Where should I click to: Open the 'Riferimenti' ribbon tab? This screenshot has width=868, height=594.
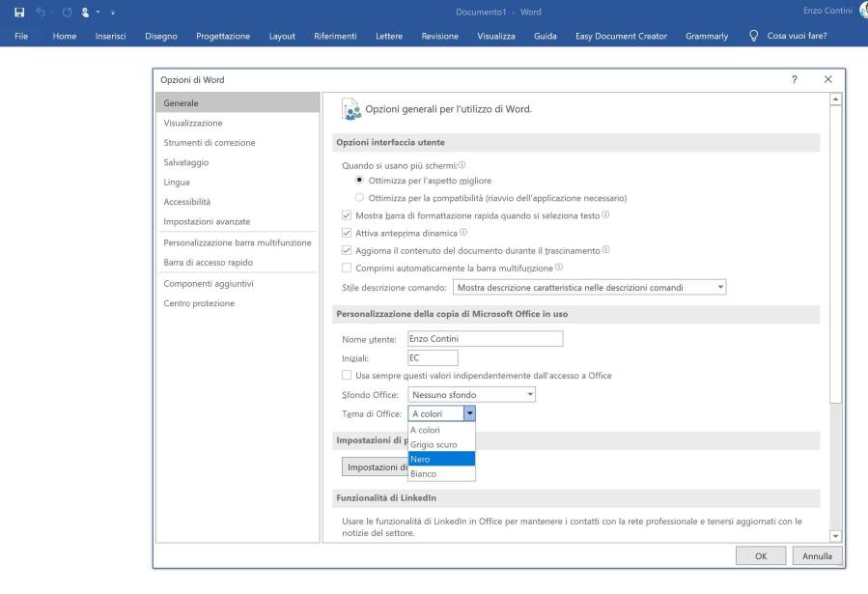pos(335,36)
